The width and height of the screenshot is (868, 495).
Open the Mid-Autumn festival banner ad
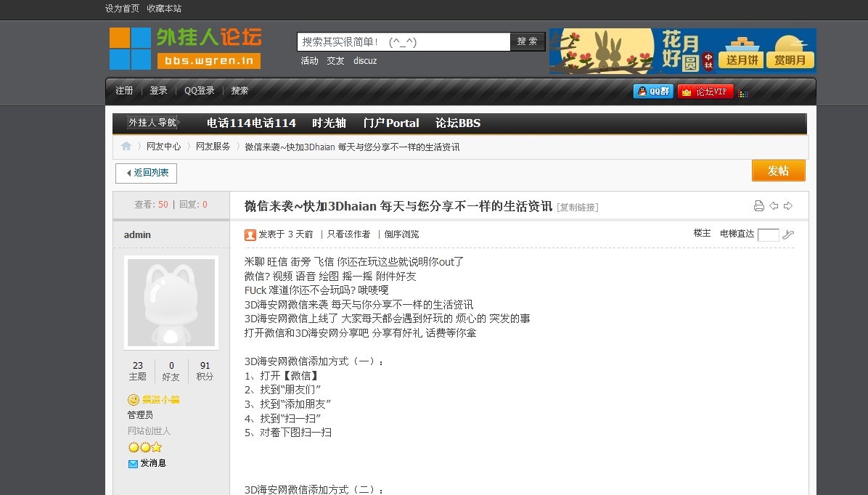click(682, 51)
